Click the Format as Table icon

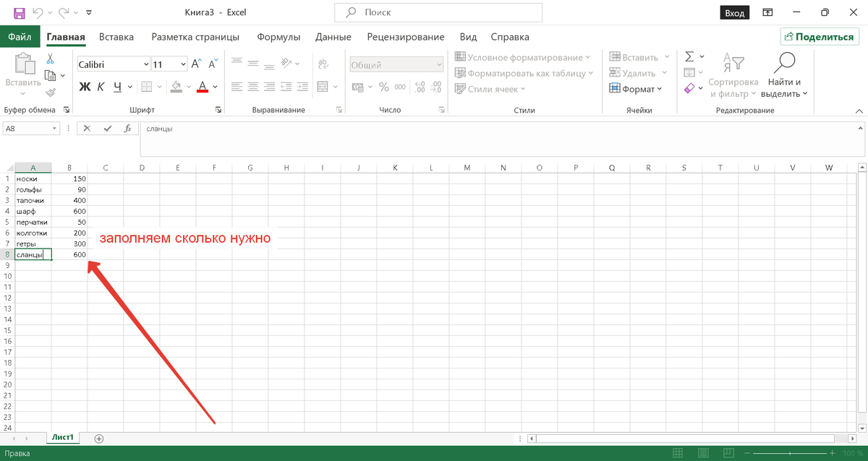(461, 72)
